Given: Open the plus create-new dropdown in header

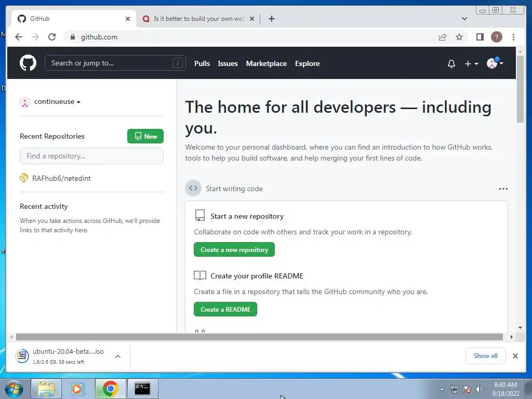Looking at the screenshot, I should click(x=471, y=64).
